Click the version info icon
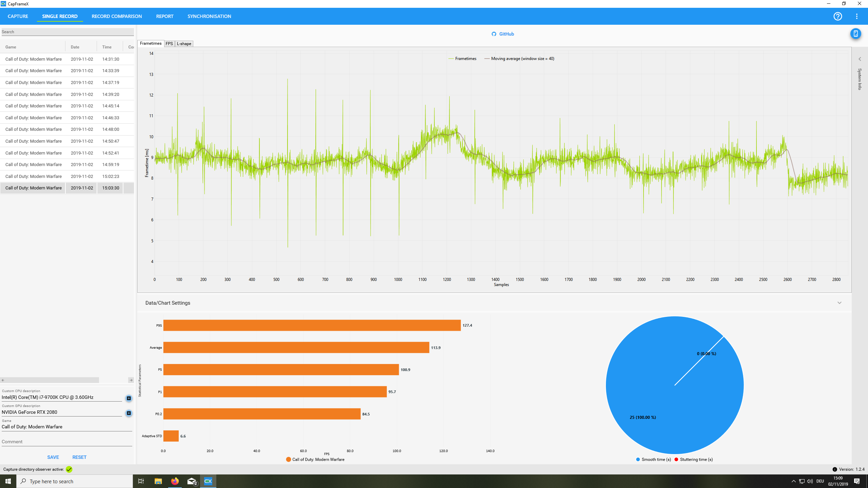This screenshot has width=868, height=488. point(835,469)
